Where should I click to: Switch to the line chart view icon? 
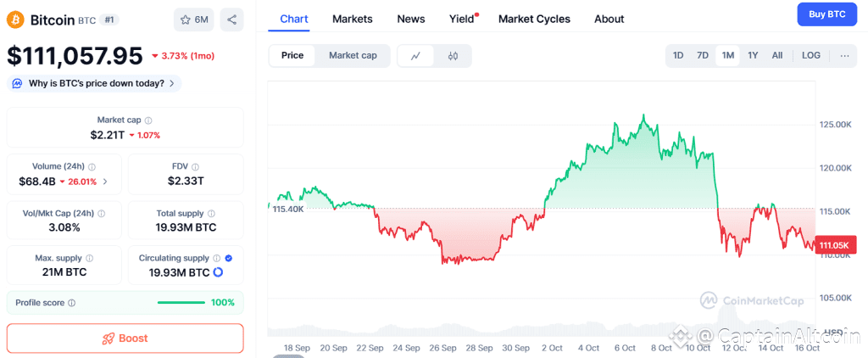415,56
